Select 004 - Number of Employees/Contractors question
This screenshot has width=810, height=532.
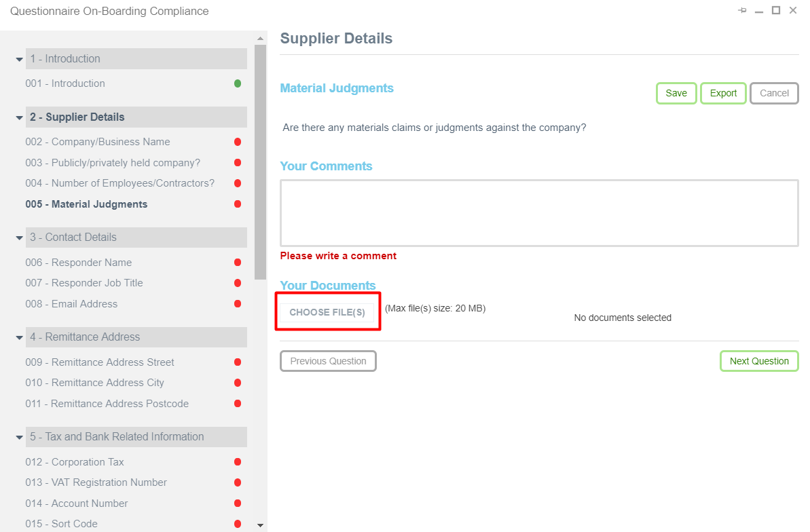tap(120, 183)
